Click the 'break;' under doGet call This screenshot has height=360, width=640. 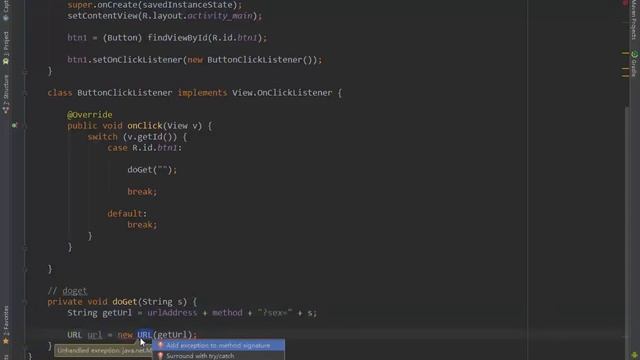[142, 192]
